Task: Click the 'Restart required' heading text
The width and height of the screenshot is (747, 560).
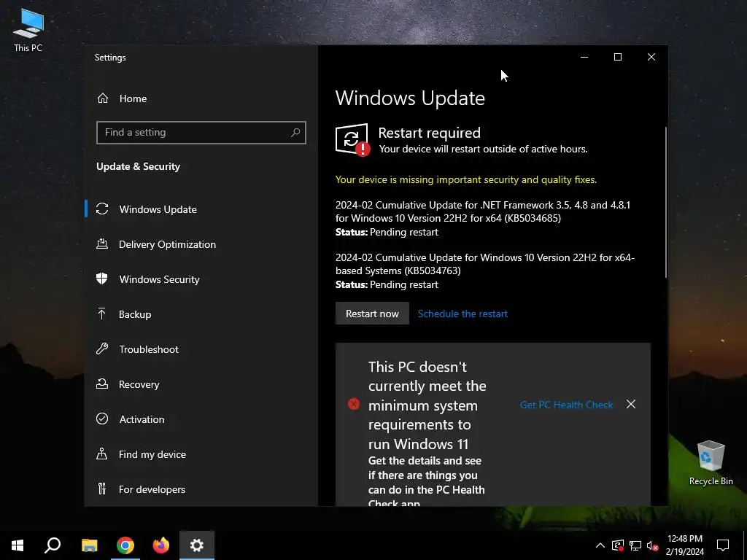Action: [x=429, y=133]
